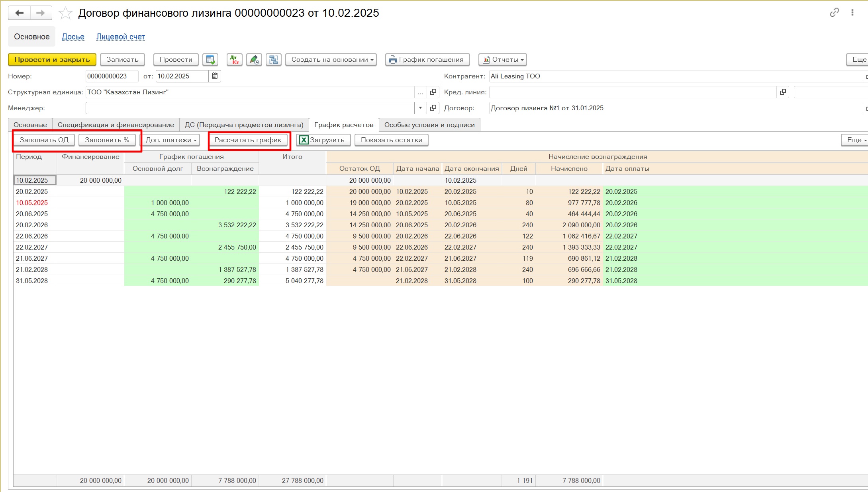This screenshot has height=492, width=868.
Task: Select График расчетов tab
Action: [x=344, y=125]
